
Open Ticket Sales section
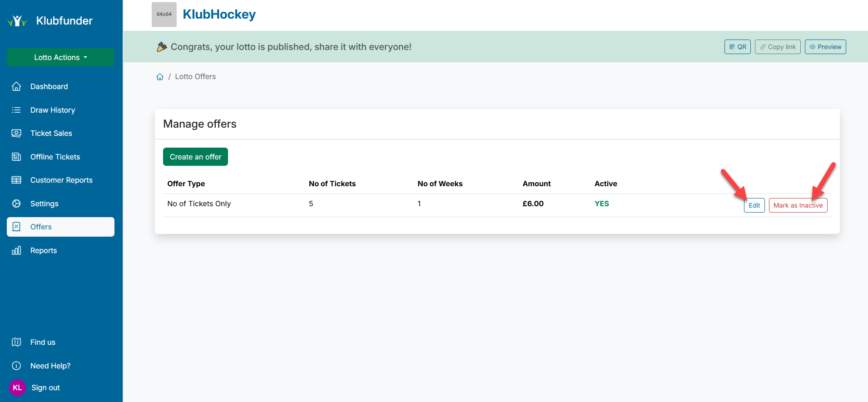tap(51, 133)
